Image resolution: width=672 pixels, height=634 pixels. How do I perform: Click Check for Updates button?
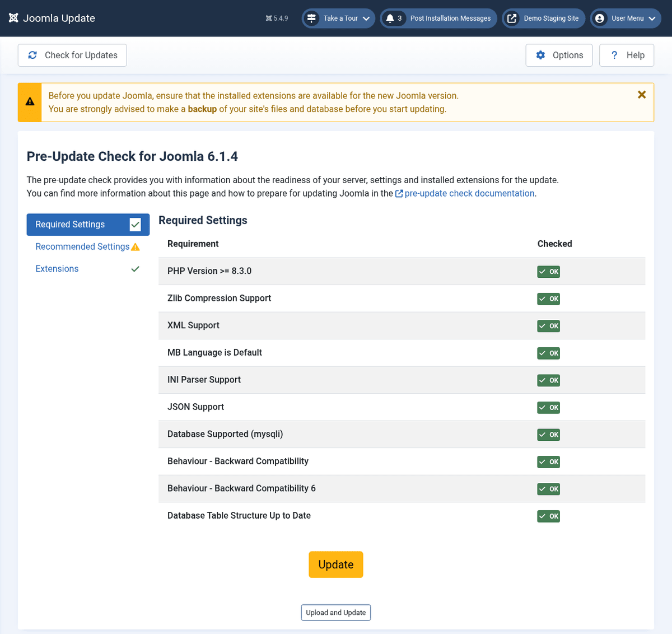coord(72,55)
